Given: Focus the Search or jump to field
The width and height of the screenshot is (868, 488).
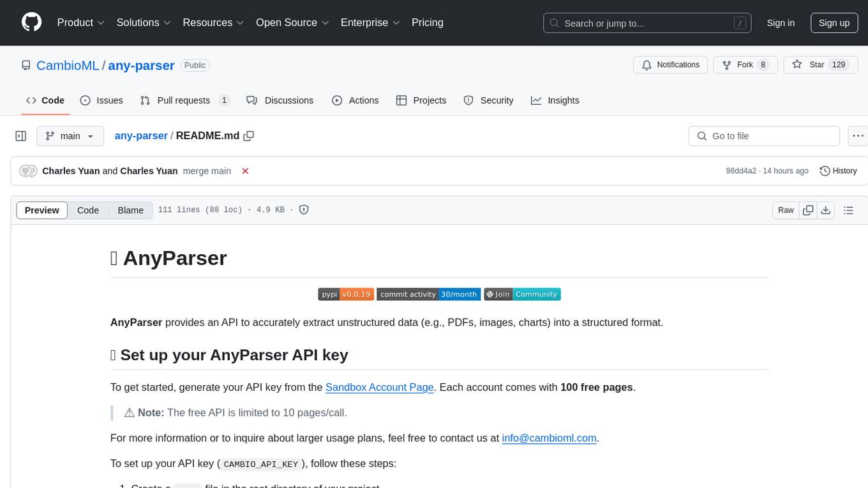Looking at the screenshot, I should coord(647,23).
